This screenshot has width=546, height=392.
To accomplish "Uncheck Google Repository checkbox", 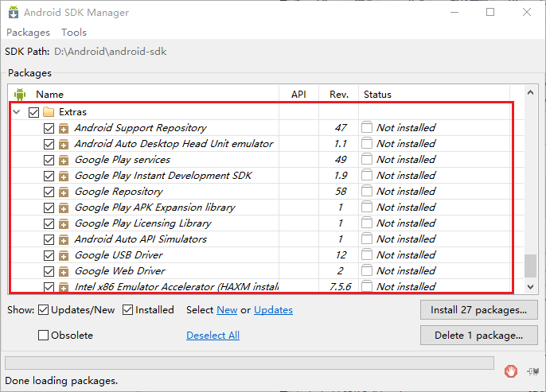I will tap(49, 192).
